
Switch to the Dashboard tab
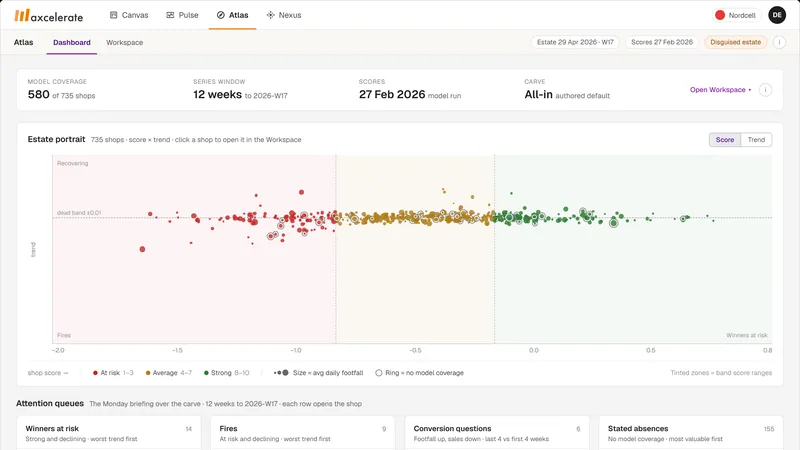click(x=72, y=42)
